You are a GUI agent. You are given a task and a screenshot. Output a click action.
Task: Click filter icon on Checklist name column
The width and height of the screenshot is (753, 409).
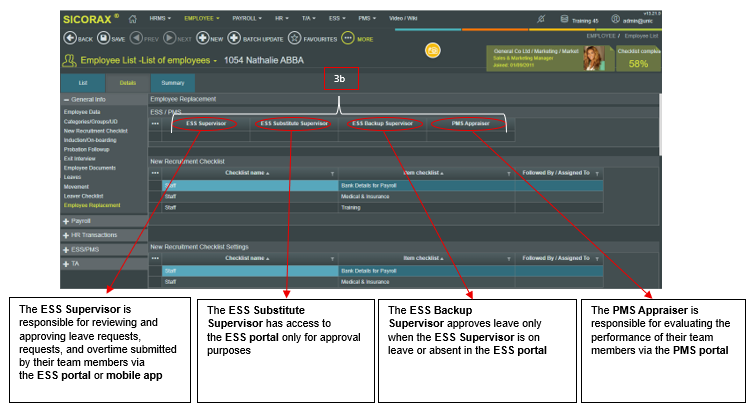click(x=332, y=173)
